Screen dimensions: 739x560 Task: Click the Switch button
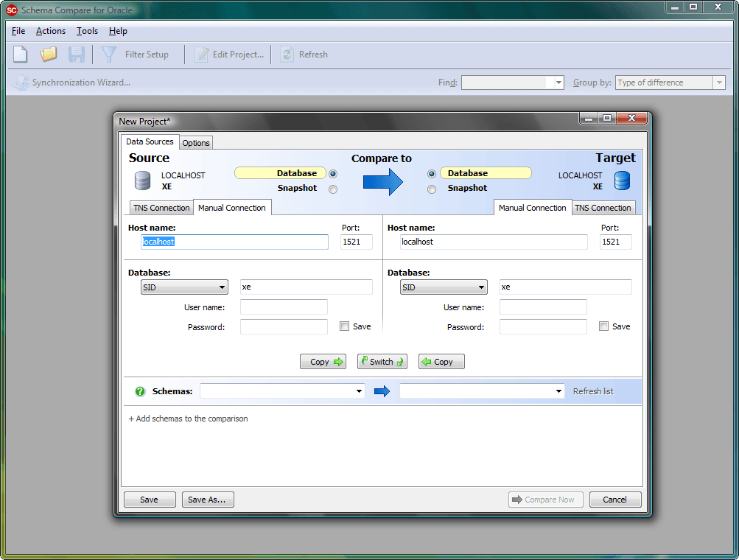point(382,362)
